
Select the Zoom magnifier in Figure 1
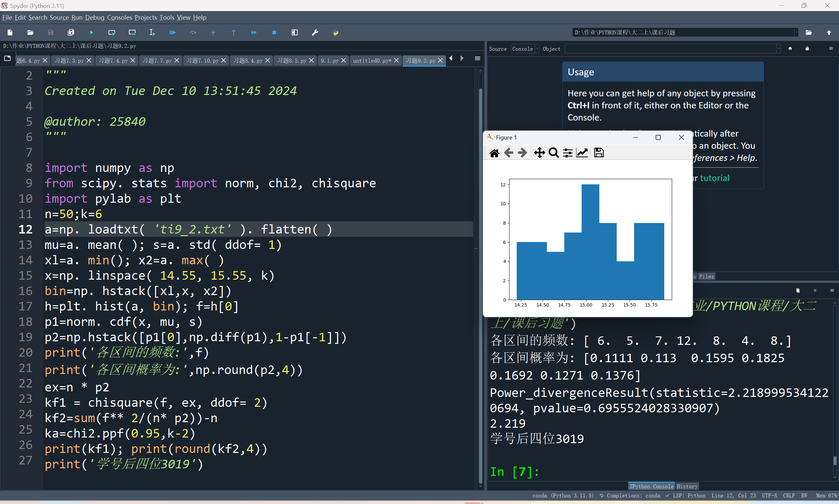click(553, 153)
